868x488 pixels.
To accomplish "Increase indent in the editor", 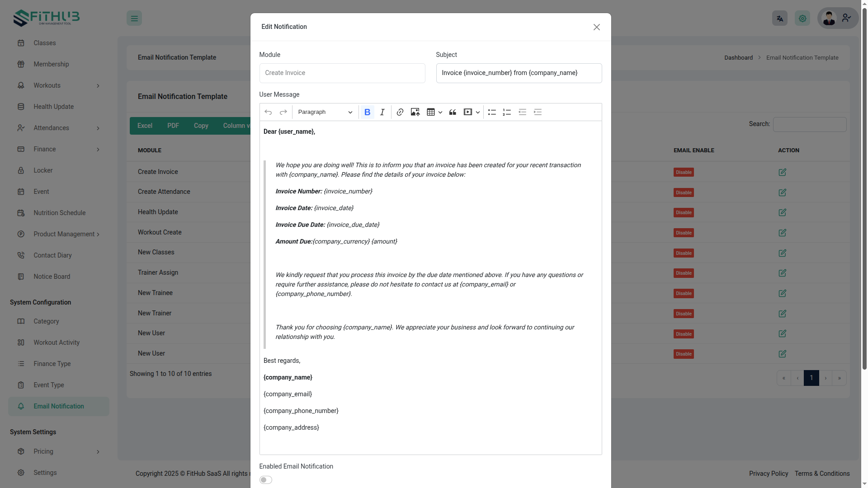I will pyautogui.click(x=538, y=112).
